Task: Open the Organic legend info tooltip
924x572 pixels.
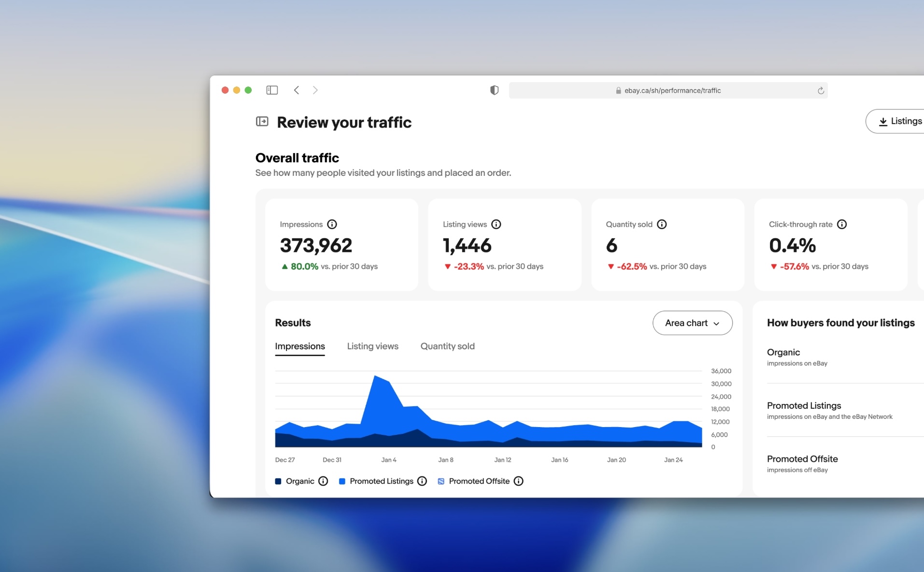Action: 322,481
